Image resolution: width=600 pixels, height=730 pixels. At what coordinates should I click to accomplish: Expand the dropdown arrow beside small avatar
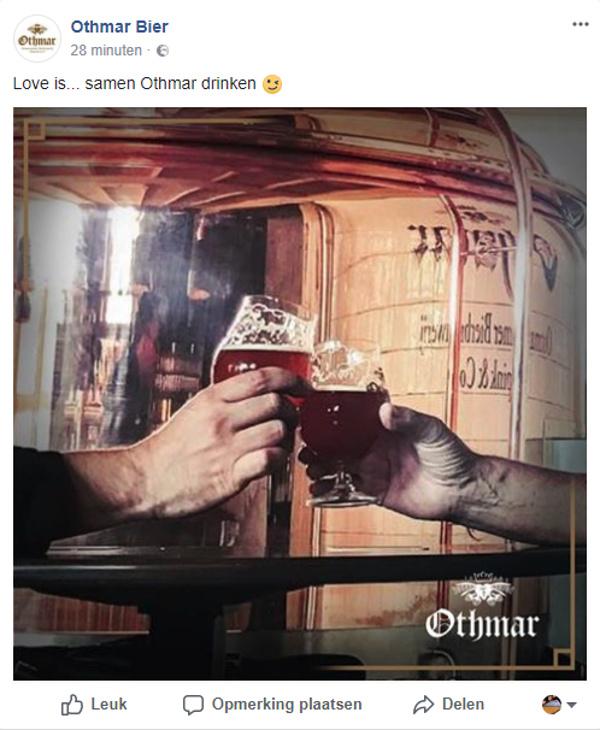[x=572, y=705]
